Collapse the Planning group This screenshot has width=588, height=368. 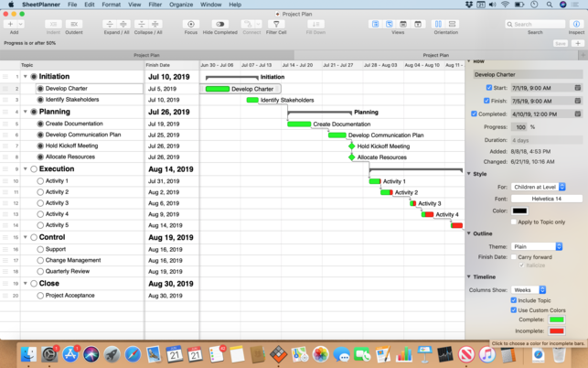click(25, 112)
